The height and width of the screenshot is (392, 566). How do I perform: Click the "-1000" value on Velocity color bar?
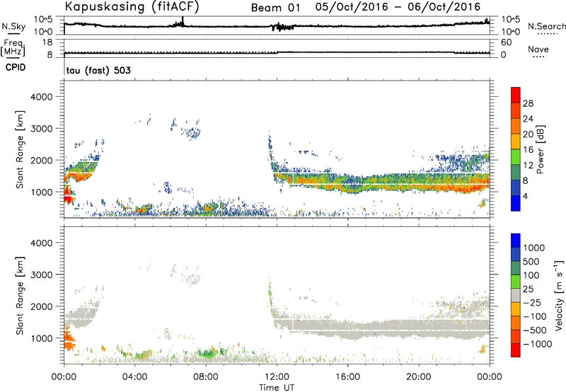pos(537,344)
